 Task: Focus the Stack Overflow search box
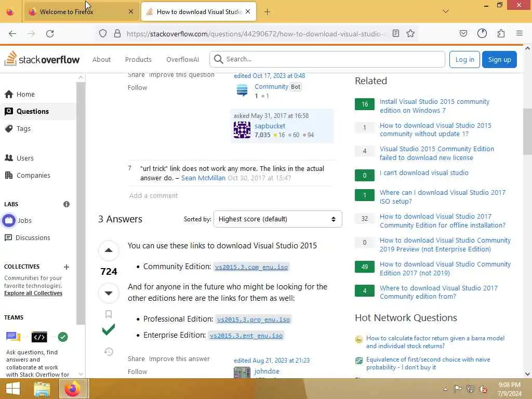pyautogui.click(x=327, y=59)
